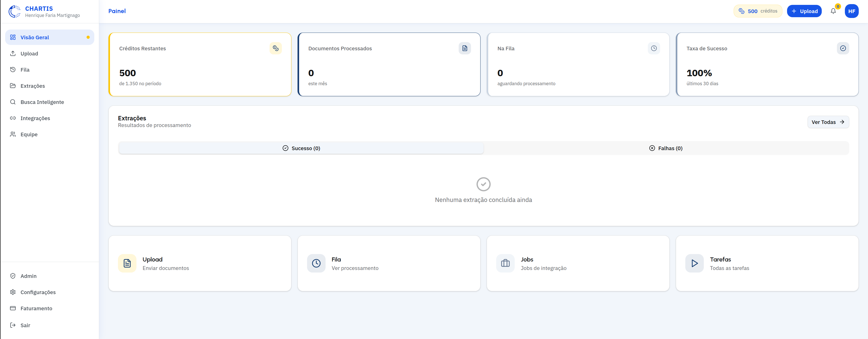The image size is (868, 339).
Task: Select the Sucesso (0) tab
Action: point(301,148)
